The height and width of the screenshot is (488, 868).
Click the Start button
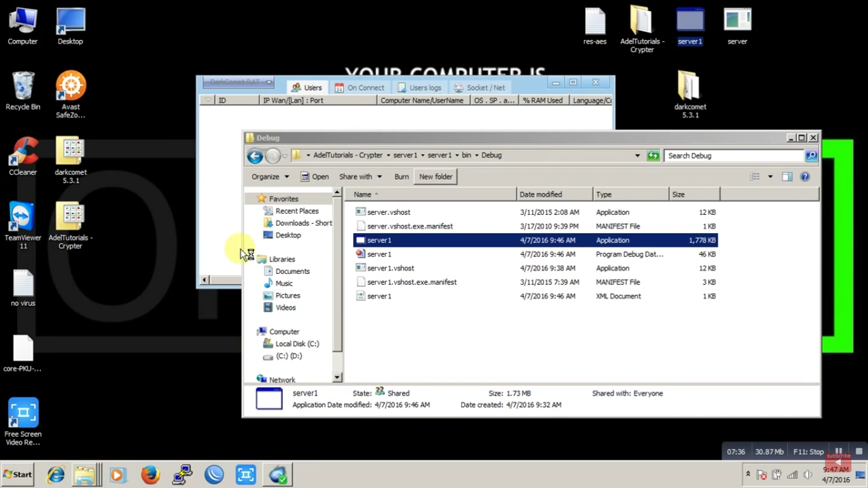pos(17,475)
